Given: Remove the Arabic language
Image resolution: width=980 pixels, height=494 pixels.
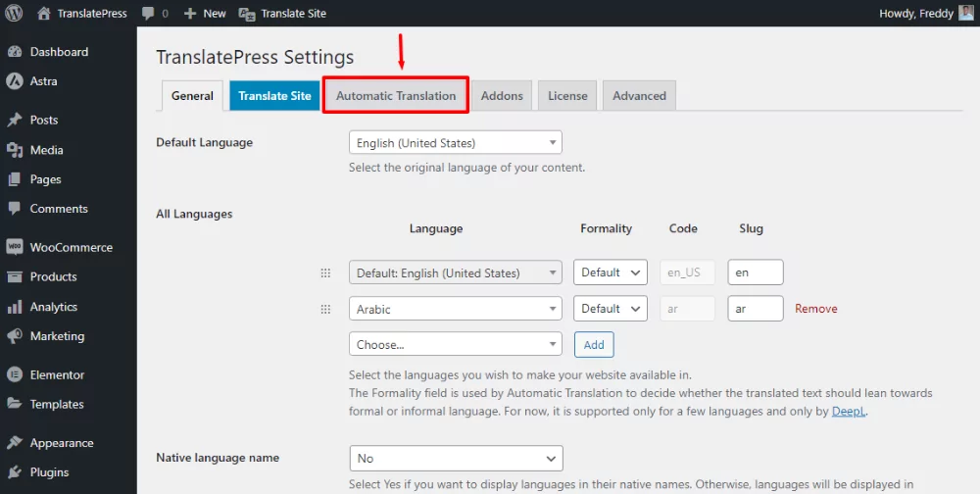Looking at the screenshot, I should (815, 309).
